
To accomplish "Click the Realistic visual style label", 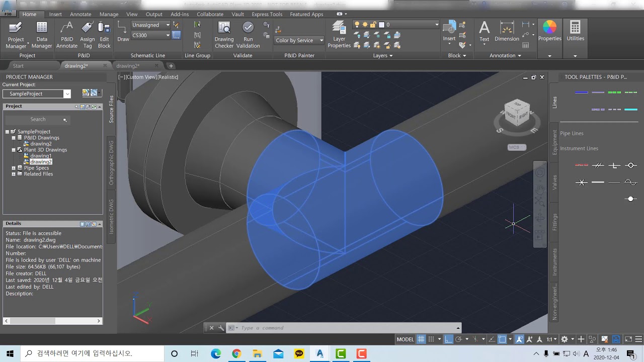I will (x=168, y=77).
